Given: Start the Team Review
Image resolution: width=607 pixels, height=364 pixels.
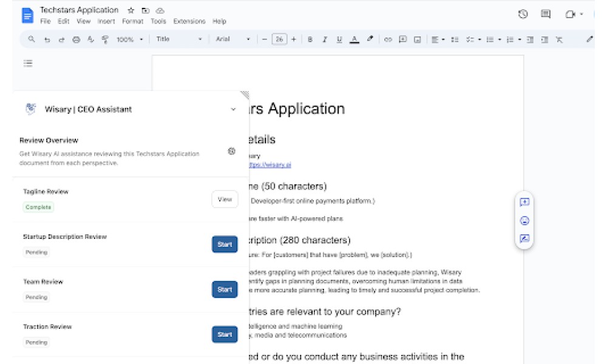Looking at the screenshot, I should coord(225,289).
